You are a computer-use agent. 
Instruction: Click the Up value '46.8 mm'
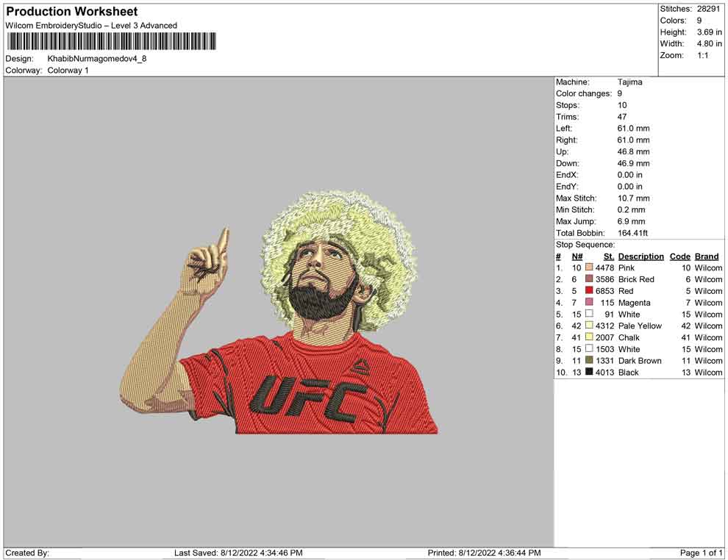633,151
